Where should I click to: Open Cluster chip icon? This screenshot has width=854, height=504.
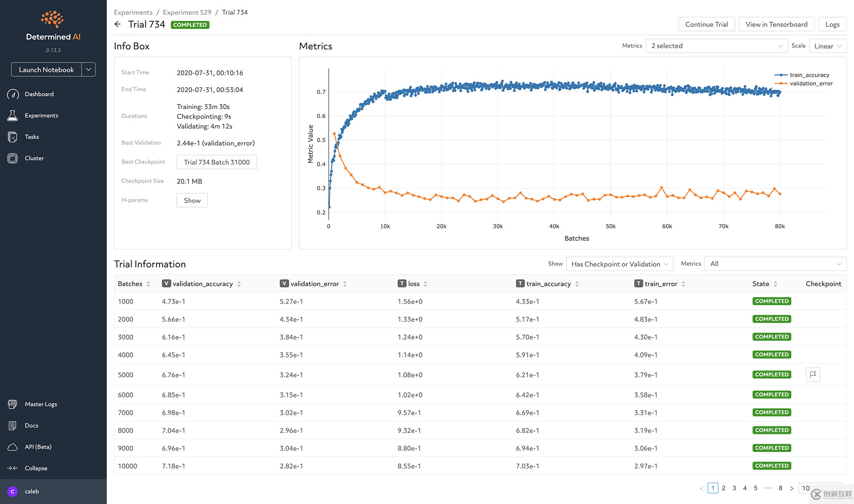tap(13, 158)
